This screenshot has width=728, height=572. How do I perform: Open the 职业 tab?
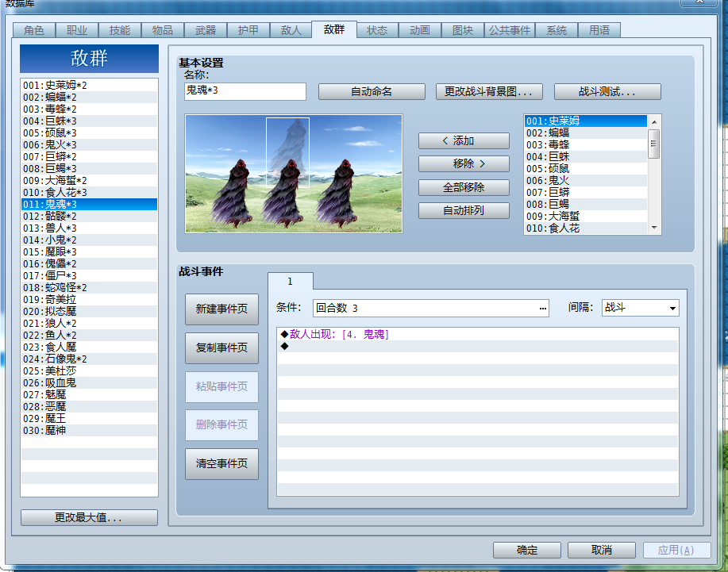pos(76,30)
